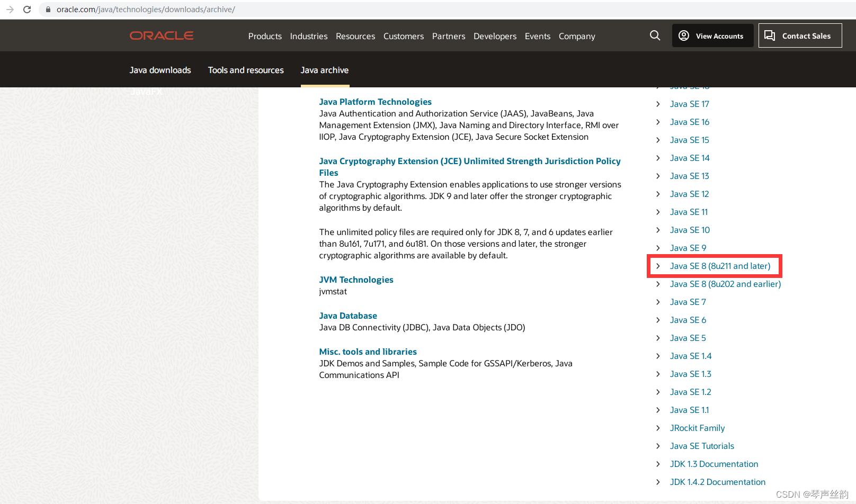Viewport: 856px width, 504px height.
Task: Open the Tools and resources tab
Action: pyautogui.click(x=245, y=70)
